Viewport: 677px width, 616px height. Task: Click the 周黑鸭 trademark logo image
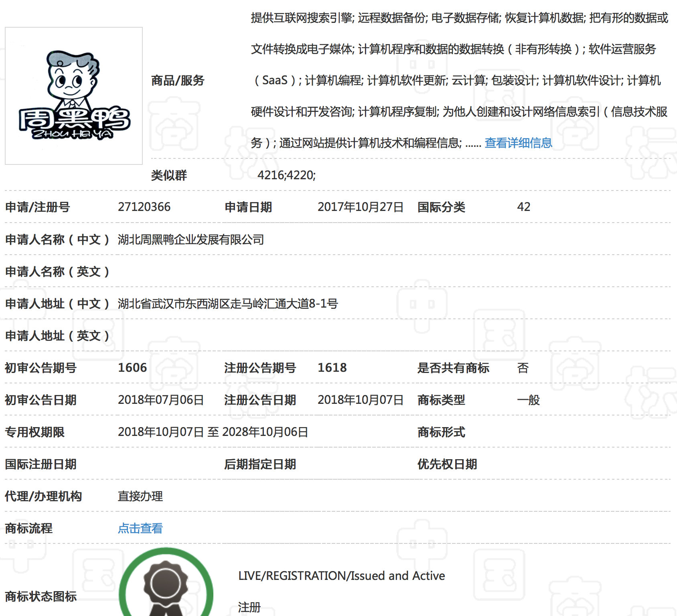click(74, 96)
